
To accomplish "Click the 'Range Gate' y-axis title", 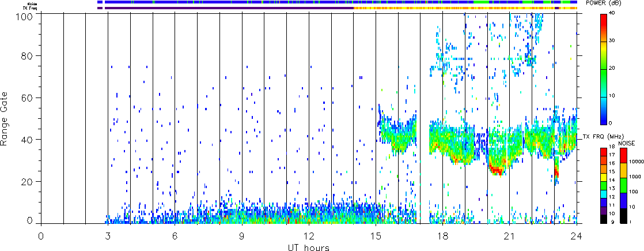I will click(6, 118).
